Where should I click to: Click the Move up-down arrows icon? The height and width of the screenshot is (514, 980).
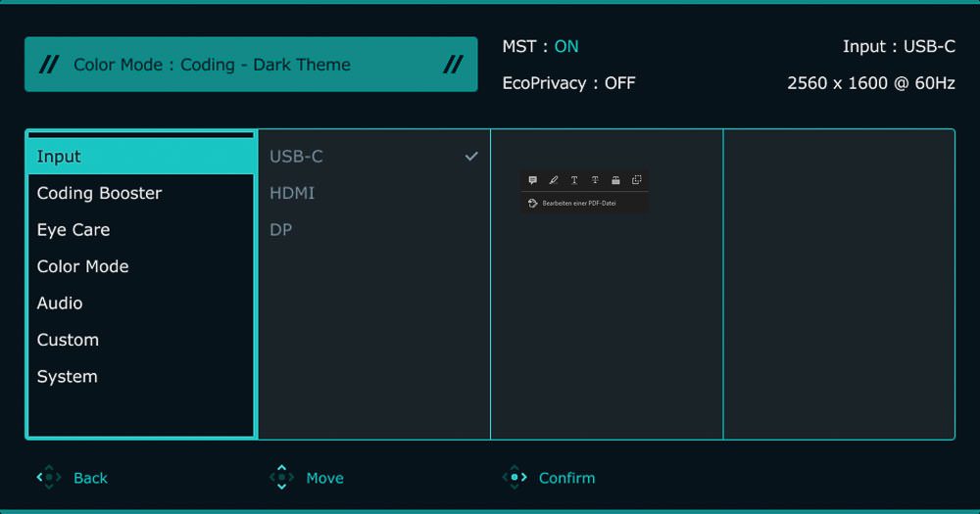(x=281, y=478)
